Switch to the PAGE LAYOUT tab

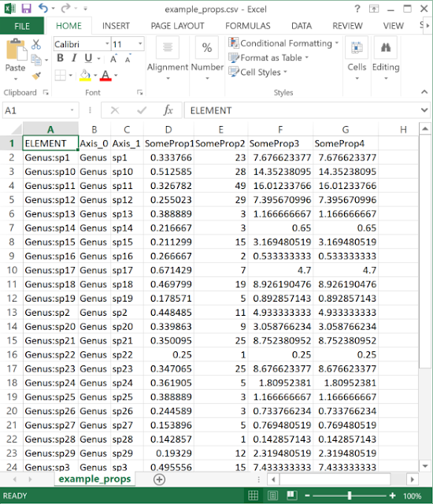coord(177,26)
